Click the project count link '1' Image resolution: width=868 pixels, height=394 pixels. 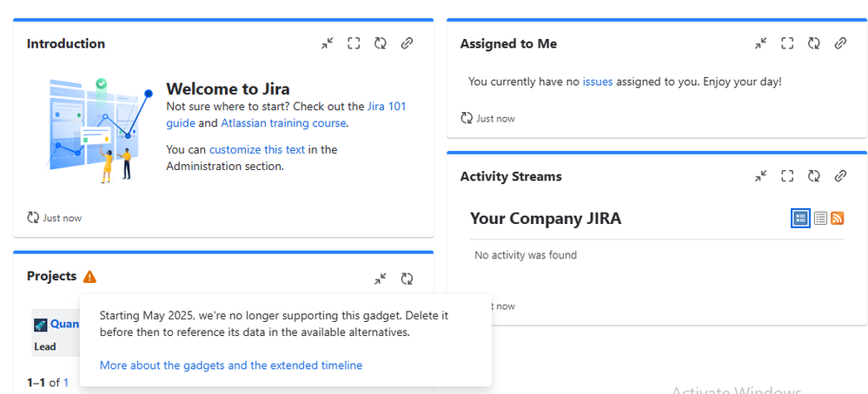point(66,383)
